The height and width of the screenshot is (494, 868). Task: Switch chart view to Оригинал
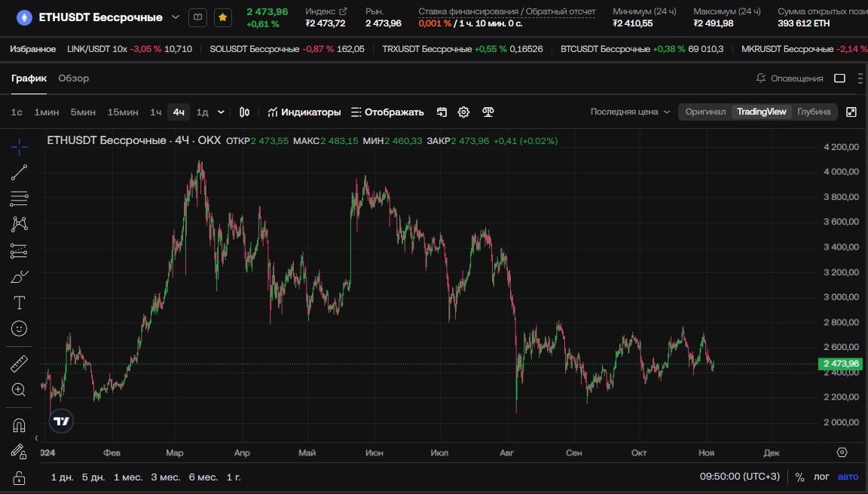pyautogui.click(x=705, y=112)
